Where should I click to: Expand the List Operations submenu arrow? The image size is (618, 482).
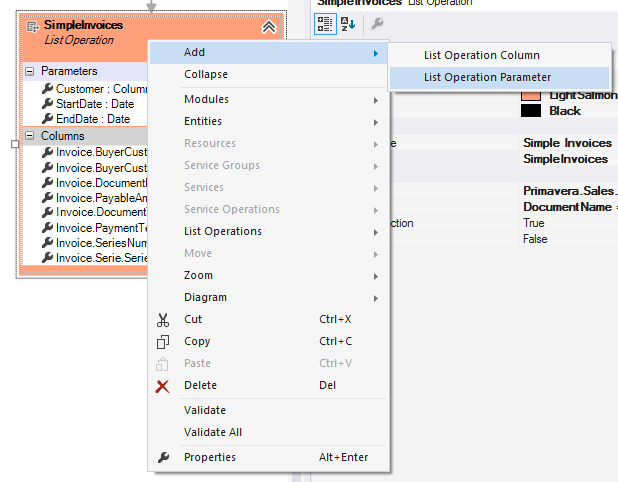[376, 233]
